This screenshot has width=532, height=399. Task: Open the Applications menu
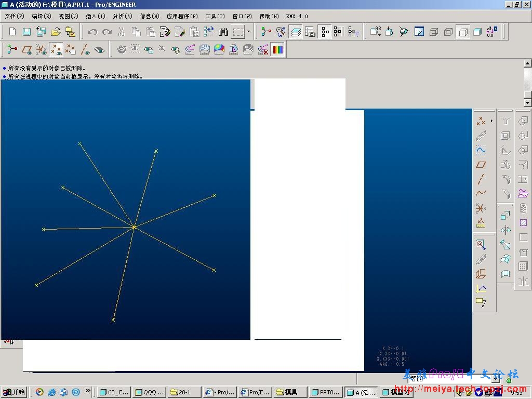[182, 16]
